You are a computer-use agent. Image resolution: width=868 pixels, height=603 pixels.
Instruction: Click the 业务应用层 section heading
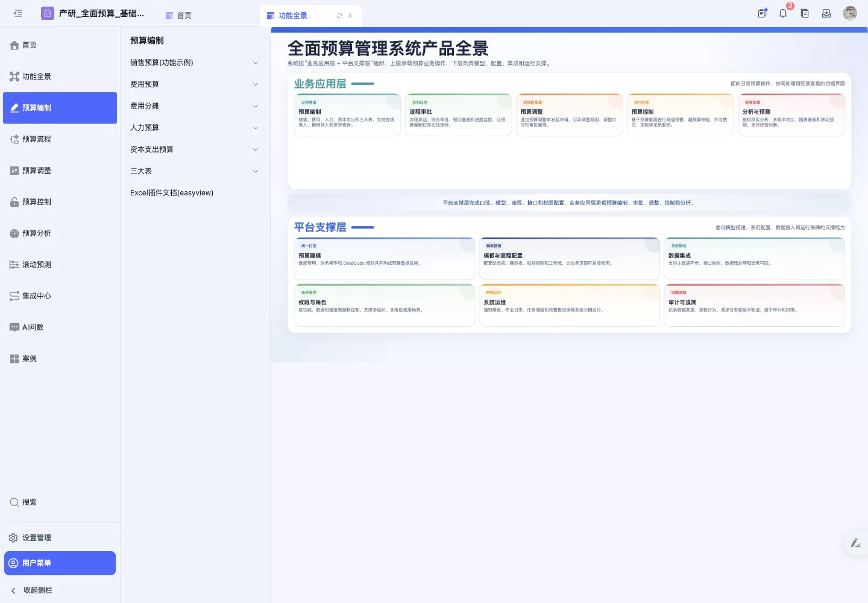(320, 84)
